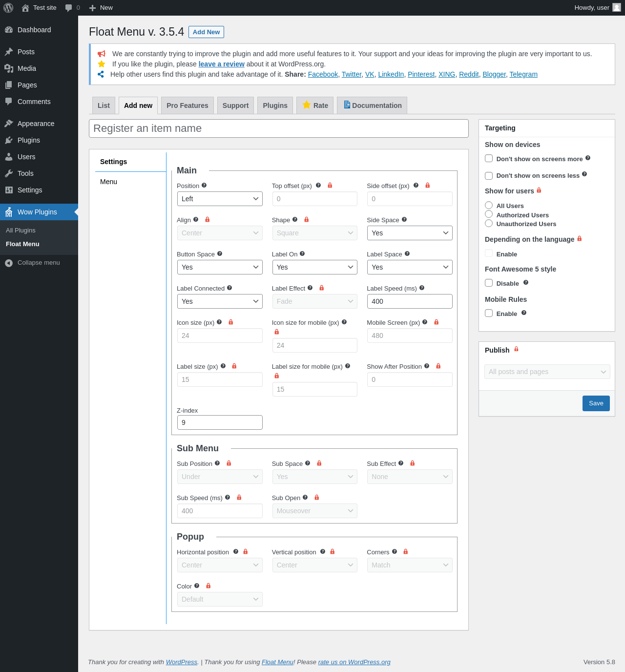Open the Popup Color dropdown
Screen dimensions: 625x672
[220, 599]
